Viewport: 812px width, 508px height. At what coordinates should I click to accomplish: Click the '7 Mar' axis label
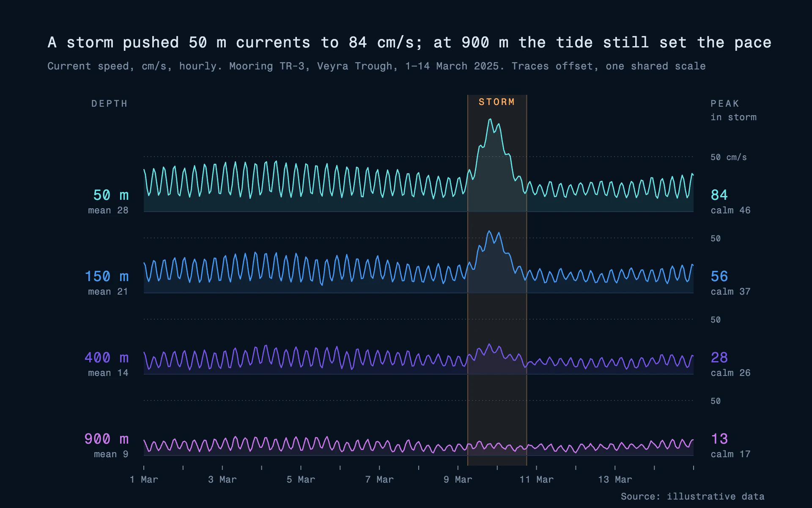[379, 480]
